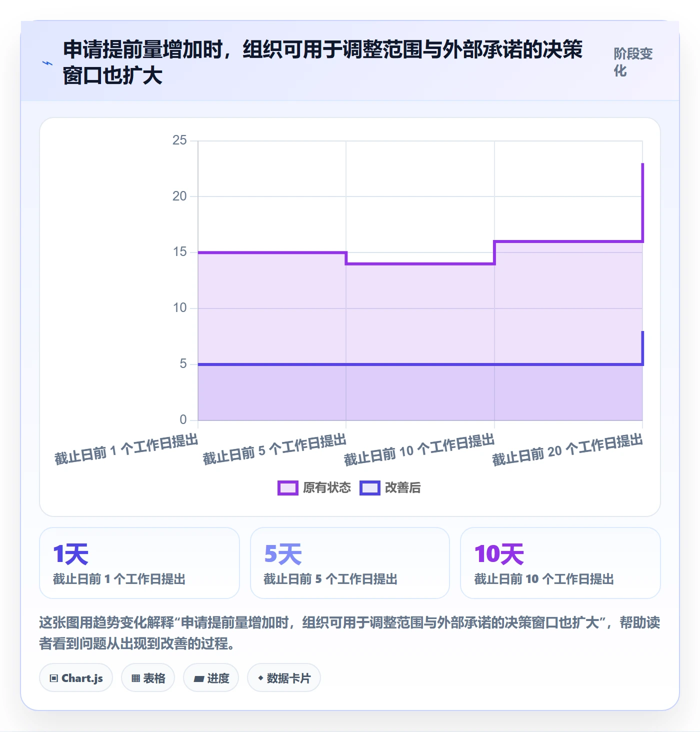
Task: Select the 数据卡片 tag chip
Action: [284, 678]
